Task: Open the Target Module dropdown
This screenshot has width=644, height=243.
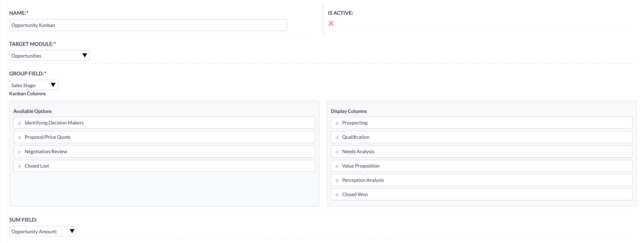Action: [49, 55]
